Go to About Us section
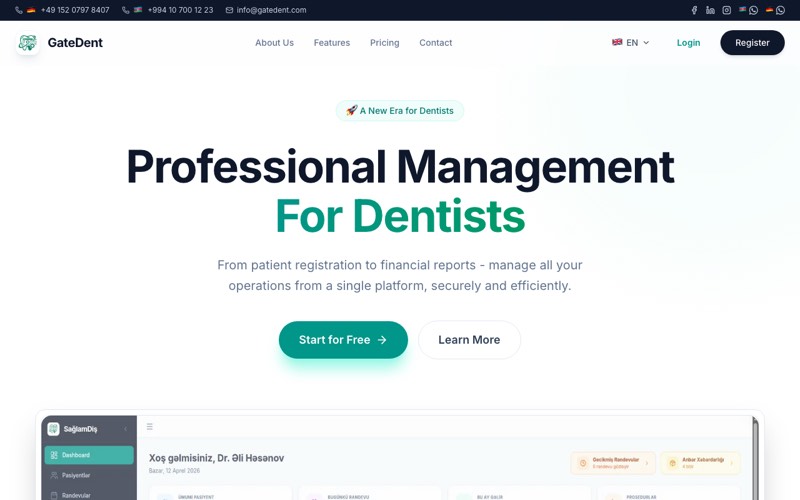 (x=274, y=43)
